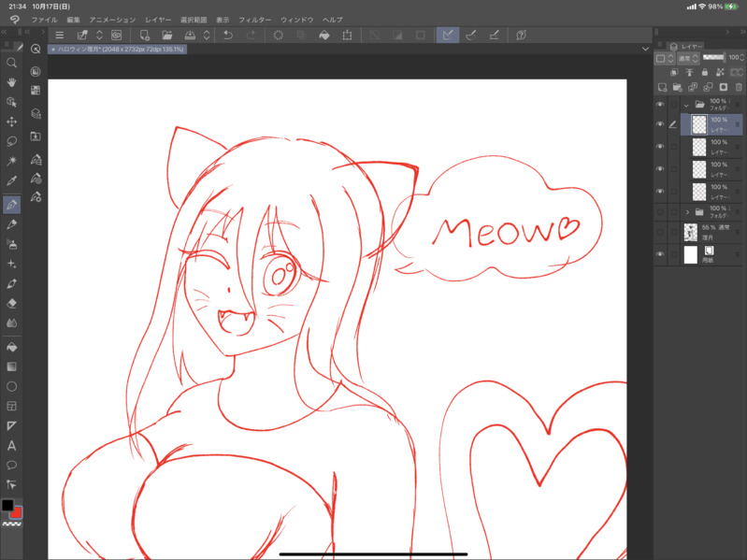Select the Hand move-canvas tool
Screen dimensions: 747x560
coord(12,82)
